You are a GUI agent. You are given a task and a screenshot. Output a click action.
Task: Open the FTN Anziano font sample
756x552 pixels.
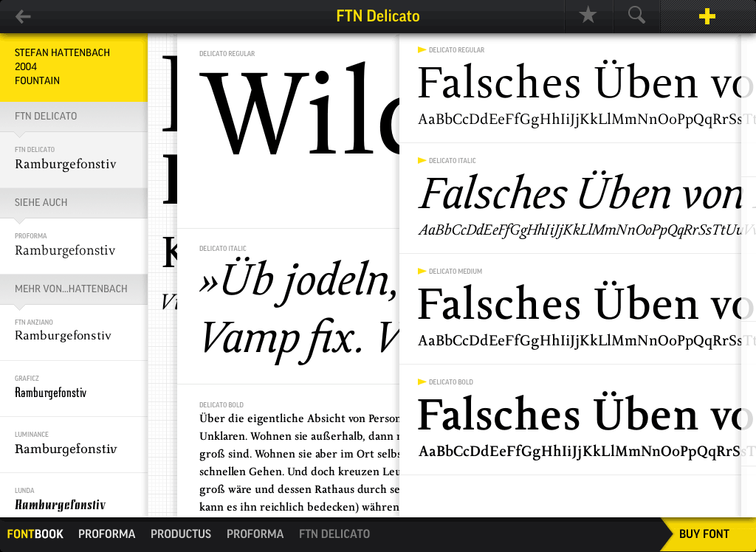(x=74, y=332)
